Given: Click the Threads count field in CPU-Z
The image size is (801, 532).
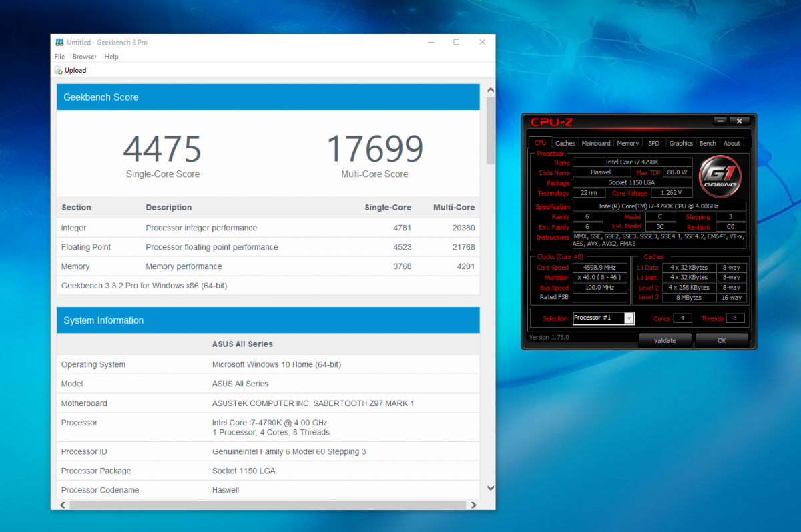Looking at the screenshot, I should click(735, 318).
